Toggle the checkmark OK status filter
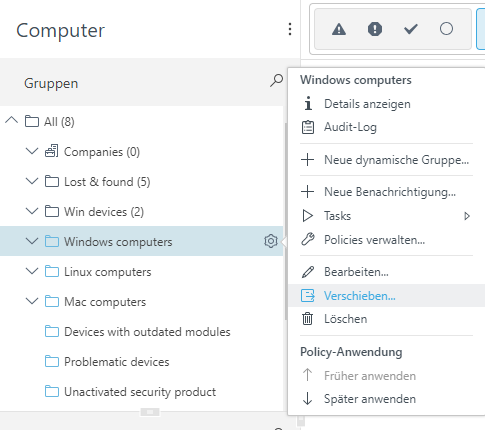 click(x=411, y=29)
